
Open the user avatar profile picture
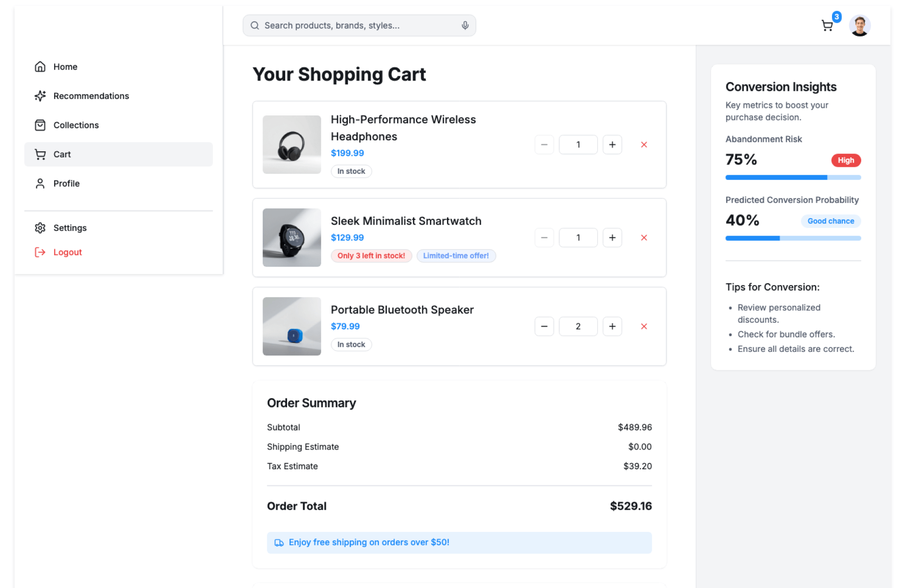pyautogui.click(x=859, y=25)
